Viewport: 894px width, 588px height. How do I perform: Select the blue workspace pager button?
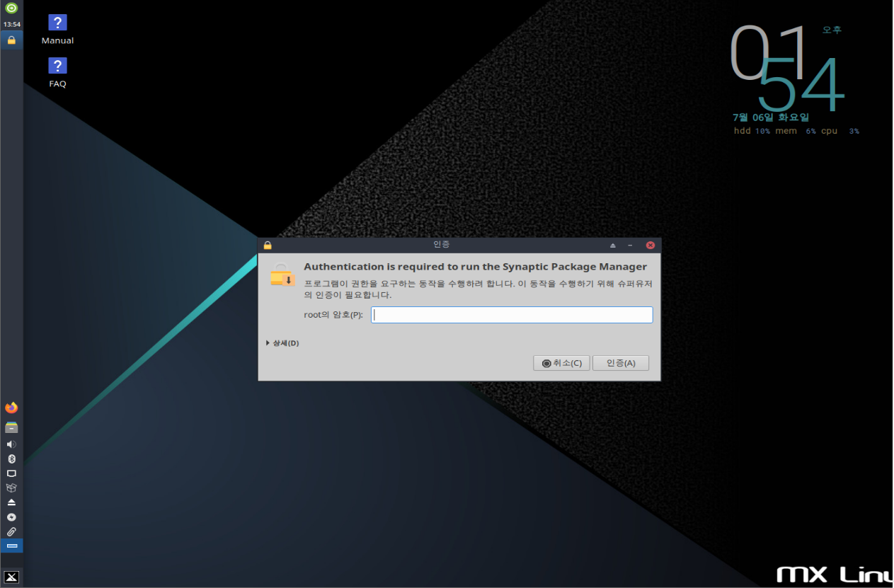point(11,546)
